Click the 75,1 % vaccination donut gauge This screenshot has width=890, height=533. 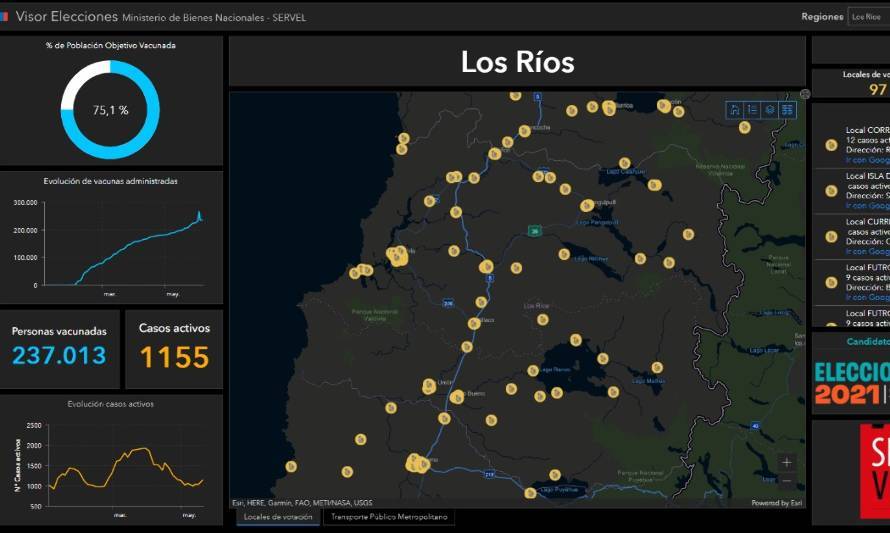point(110,110)
